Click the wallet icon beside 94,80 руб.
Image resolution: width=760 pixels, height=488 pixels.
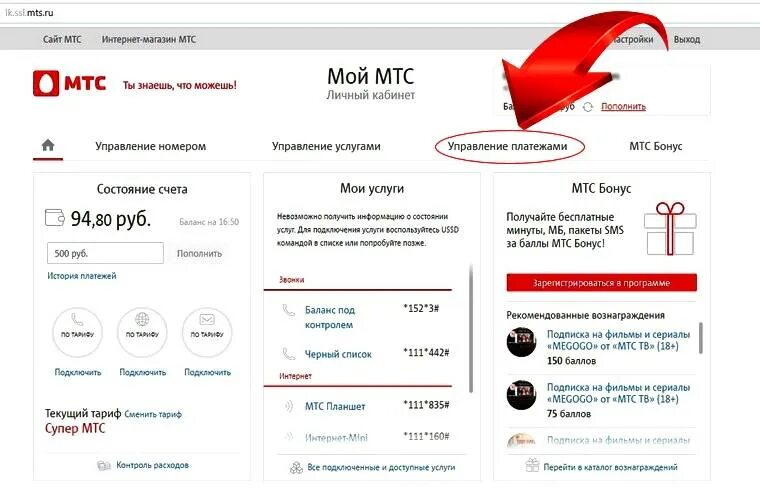pyautogui.click(x=55, y=218)
